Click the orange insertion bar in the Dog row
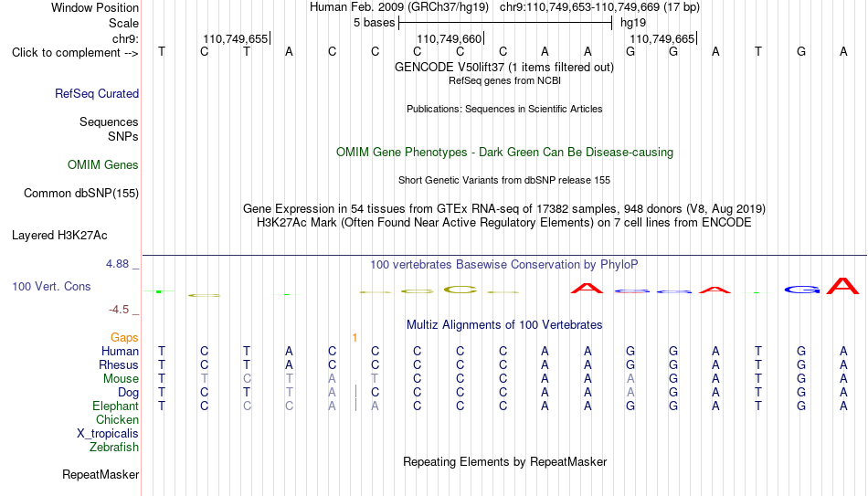 (x=355, y=392)
